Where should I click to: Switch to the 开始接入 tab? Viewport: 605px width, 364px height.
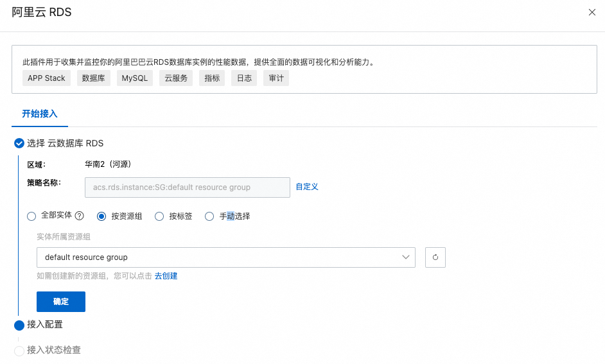(40, 114)
